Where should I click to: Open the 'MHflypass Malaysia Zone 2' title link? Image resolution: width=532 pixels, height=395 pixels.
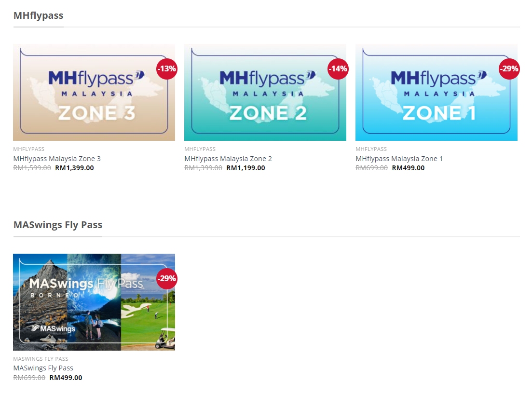point(228,159)
